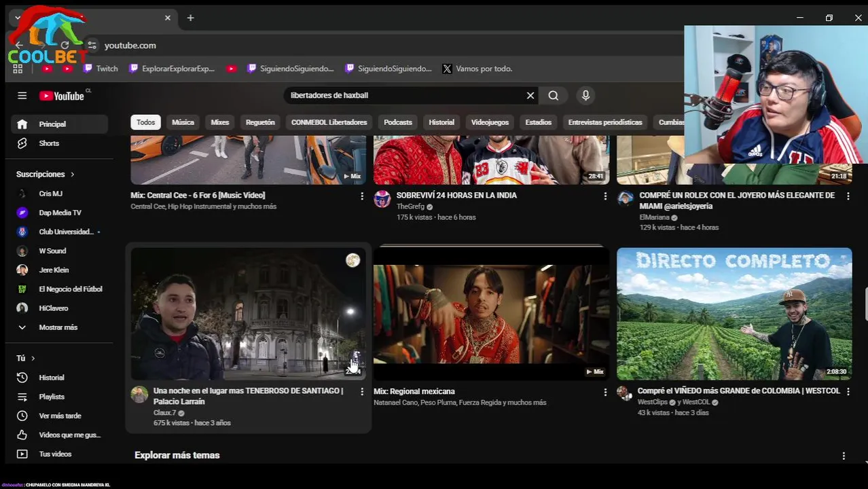Open HiClavero channel subscription
This screenshot has width=868, height=489.
(60, 308)
